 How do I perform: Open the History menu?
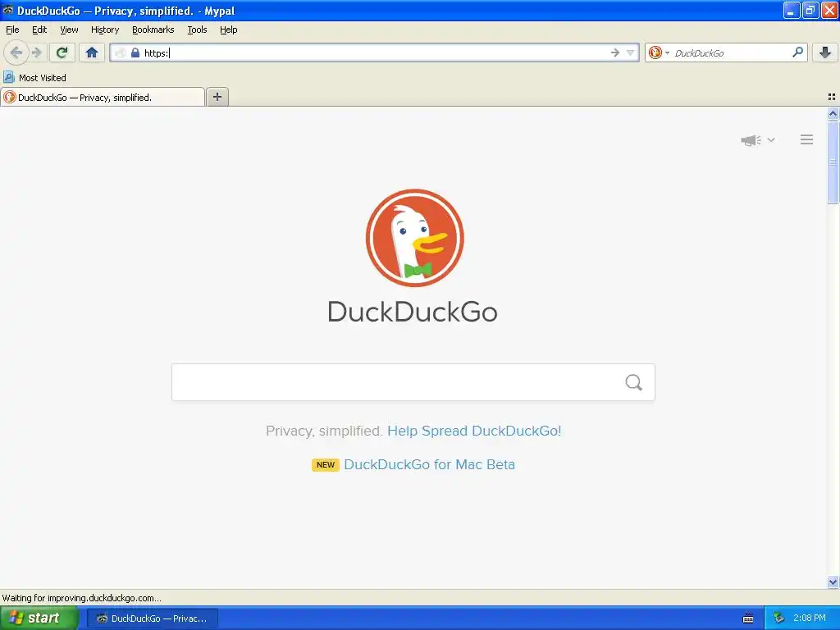click(x=105, y=30)
